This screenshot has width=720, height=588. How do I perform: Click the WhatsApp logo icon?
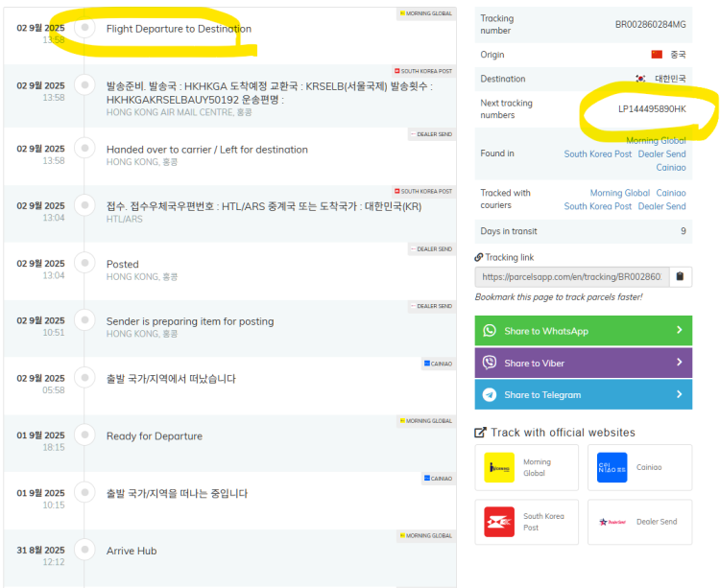point(490,331)
